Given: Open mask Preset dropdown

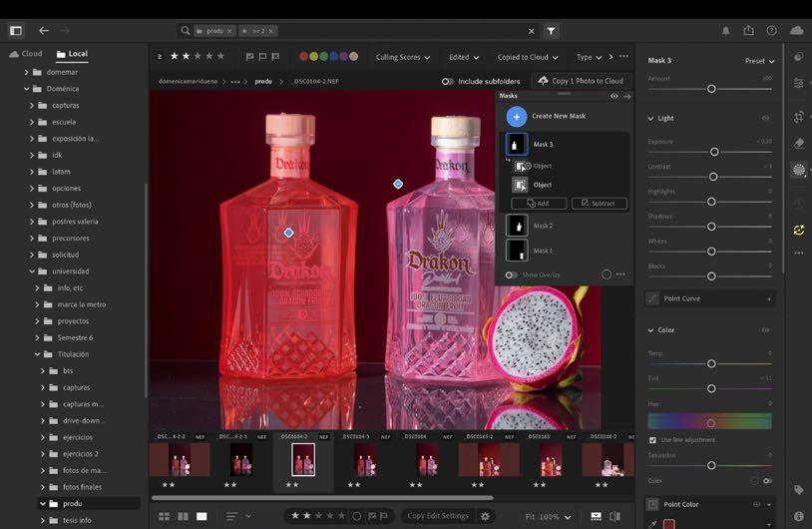Looking at the screenshot, I should click(x=760, y=61).
